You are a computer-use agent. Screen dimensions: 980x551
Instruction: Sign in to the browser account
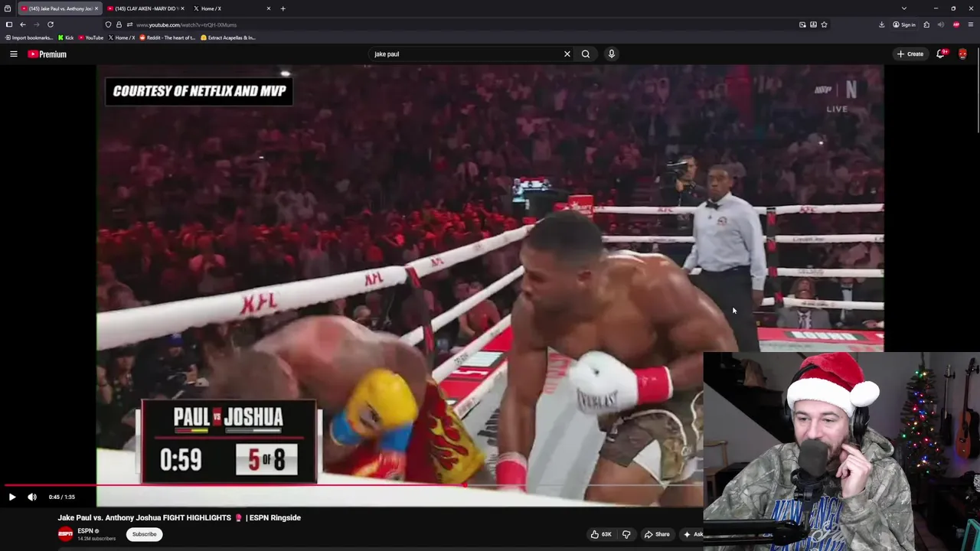tap(903, 24)
